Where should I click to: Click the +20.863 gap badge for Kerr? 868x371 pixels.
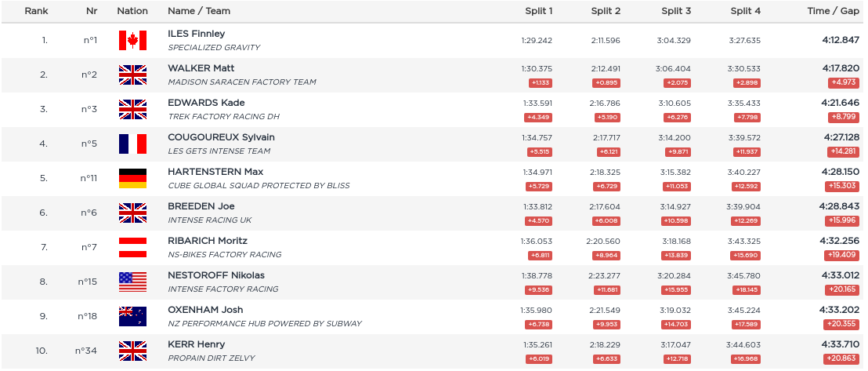(x=841, y=358)
